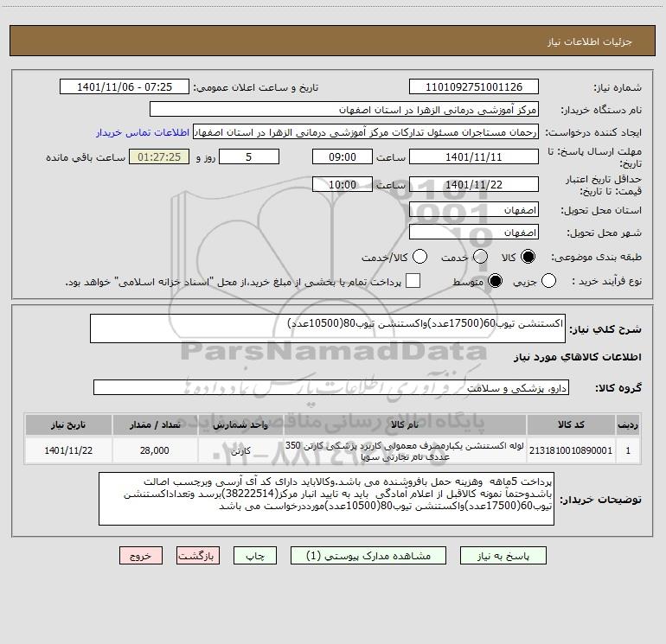This screenshot has width=666, height=644.
Task: Click the buyer organization name field
Action: [x=344, y=110]
